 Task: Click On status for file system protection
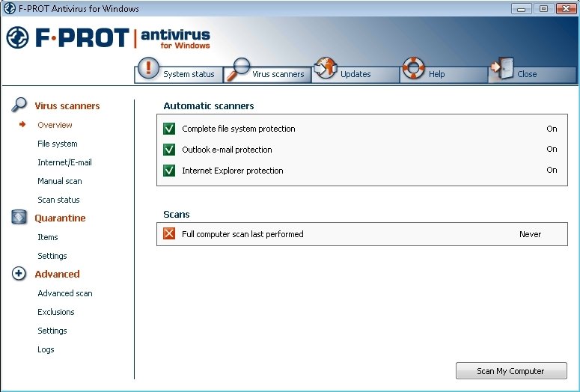point(552,129)
